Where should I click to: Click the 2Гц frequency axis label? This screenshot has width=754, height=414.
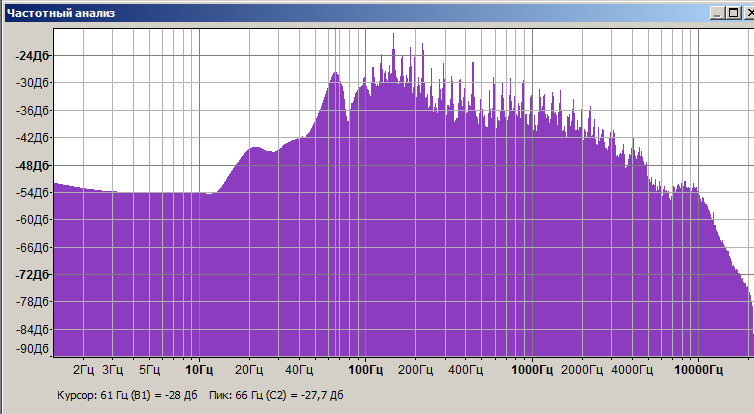84,370
